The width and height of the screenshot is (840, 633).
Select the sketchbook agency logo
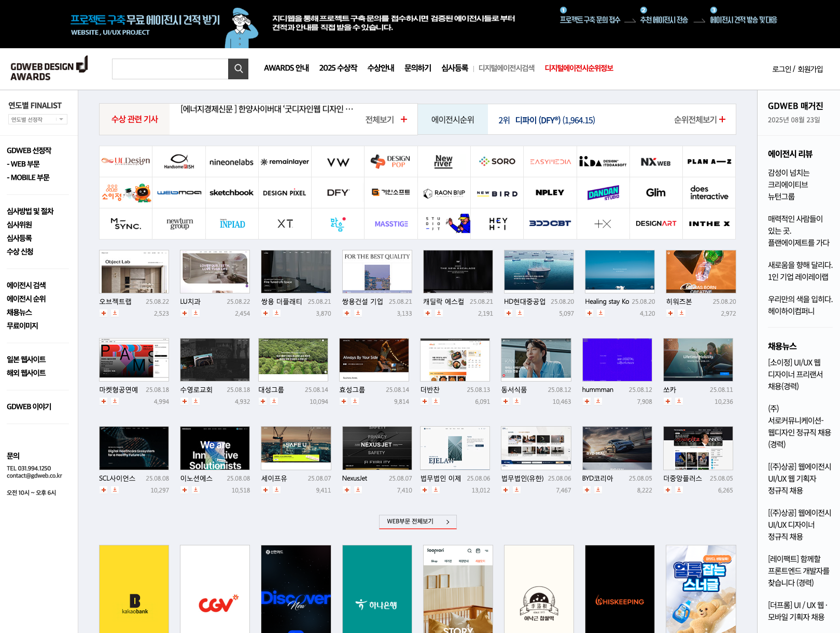tap(232, 192)
